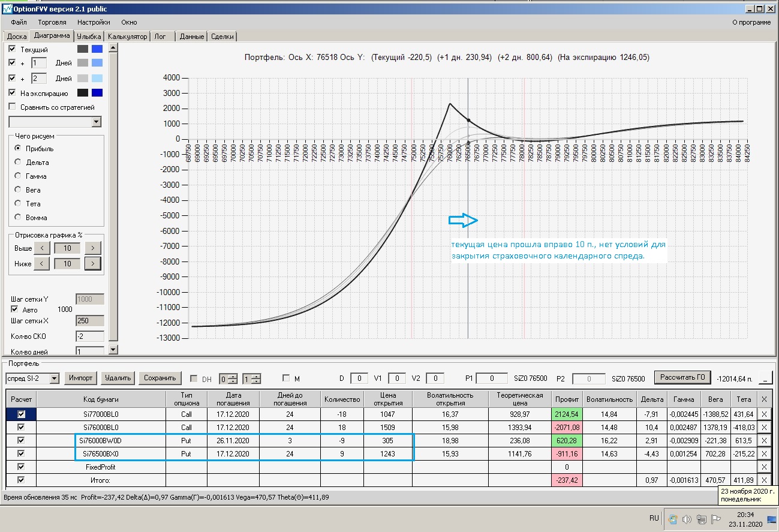
Task: Toggle the +2 Дней curve checkbox
Action: 12,79
